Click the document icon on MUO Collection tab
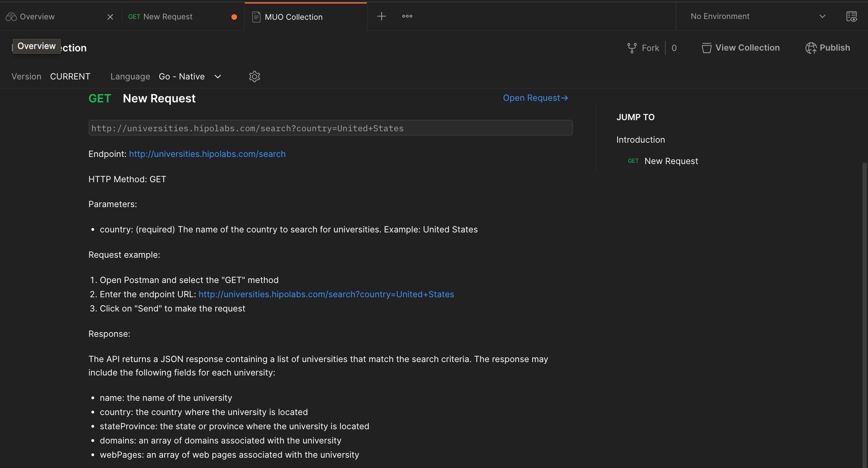Viewport: 868px width, 468px height. click(x=256, y=17)
